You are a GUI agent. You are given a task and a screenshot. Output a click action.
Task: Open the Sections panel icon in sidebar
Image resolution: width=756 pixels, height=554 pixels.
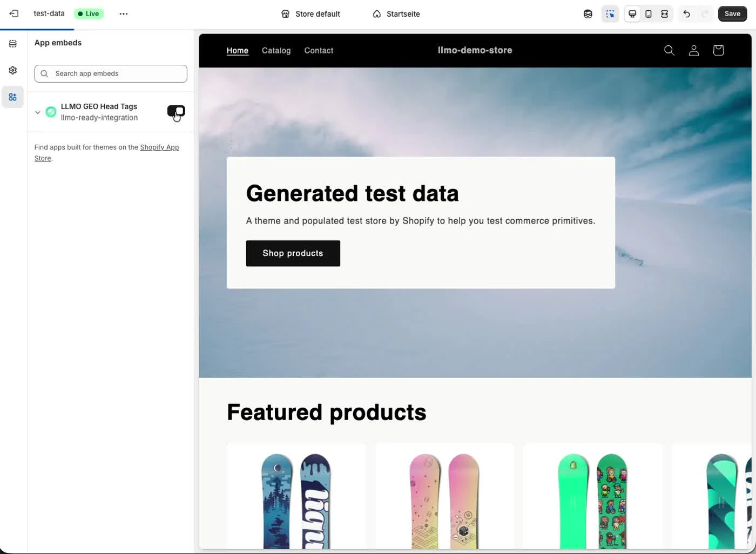coord(13,44)
